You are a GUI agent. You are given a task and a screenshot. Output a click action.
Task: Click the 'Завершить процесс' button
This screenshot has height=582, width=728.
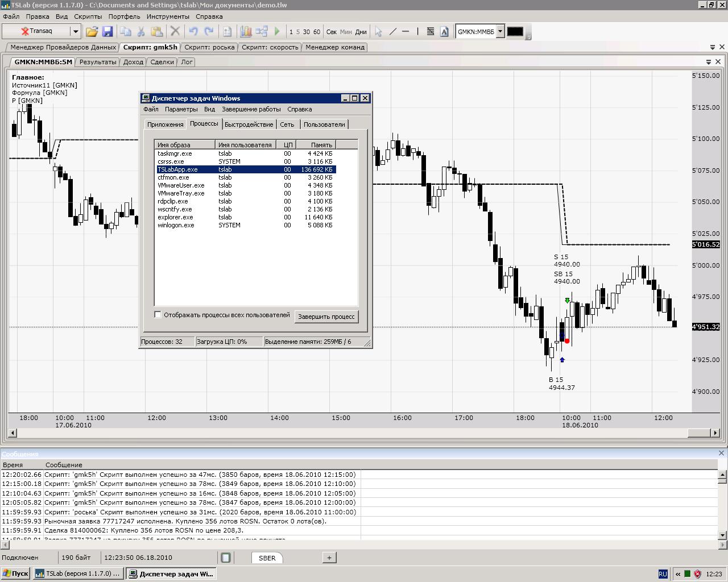point(326,317)
